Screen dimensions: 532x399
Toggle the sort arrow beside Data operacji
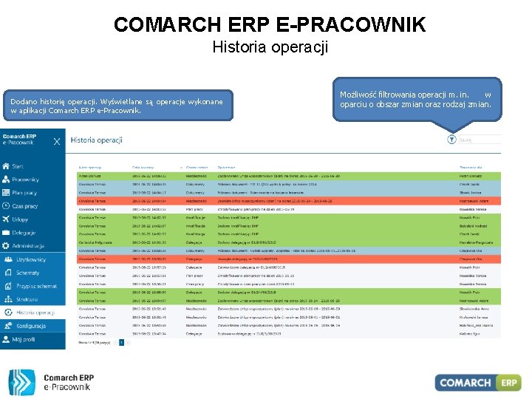182,168
